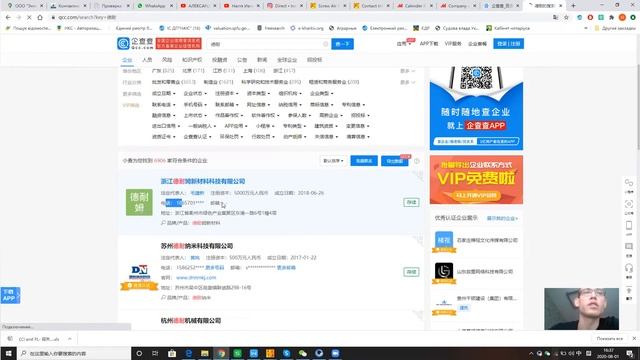Switch to the 知识产权 search tab
640x360 pixels.
coord(192,60)
